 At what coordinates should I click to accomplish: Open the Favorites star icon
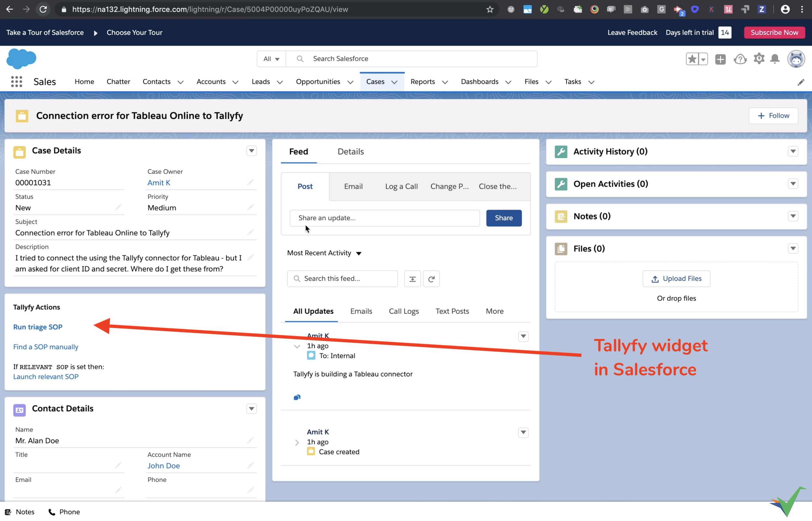(x=692, y=59)
